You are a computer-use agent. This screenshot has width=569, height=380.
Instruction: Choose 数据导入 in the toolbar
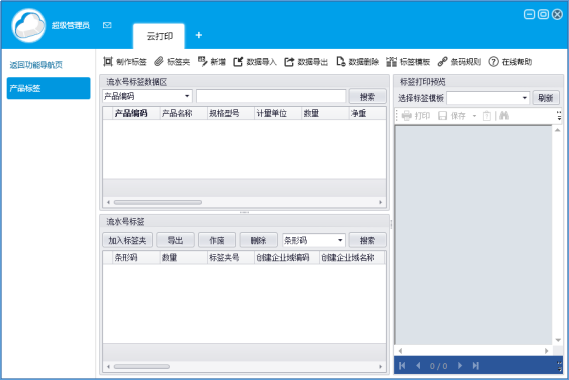tap(255, 62)
